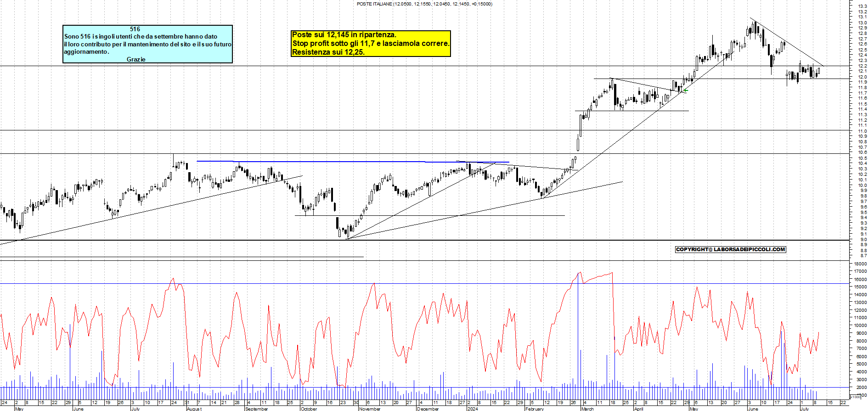868x411 pixels.
Task: Click volume axis label 4000
Action: [x=861, y=372]
